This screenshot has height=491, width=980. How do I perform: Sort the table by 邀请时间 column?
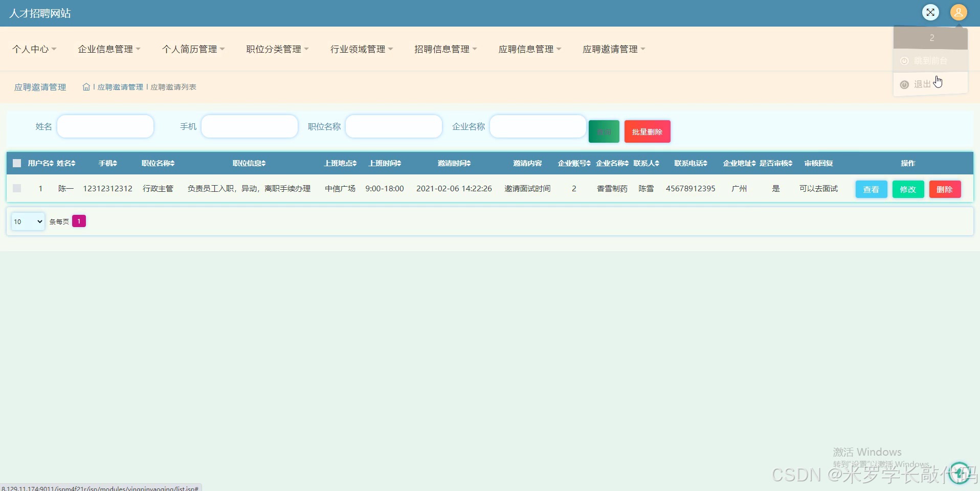point(454,163)
